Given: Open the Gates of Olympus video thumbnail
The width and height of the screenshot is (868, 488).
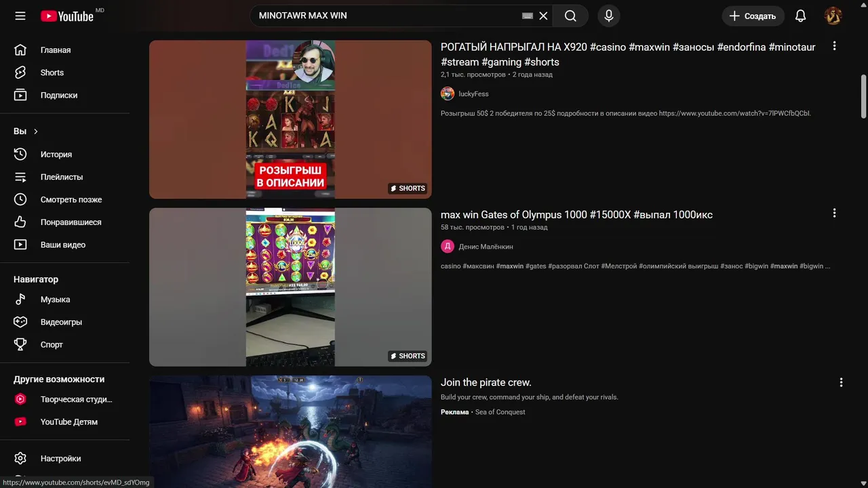Looking at the screenshot, I should pyautogui.click(x=290, y=287).
